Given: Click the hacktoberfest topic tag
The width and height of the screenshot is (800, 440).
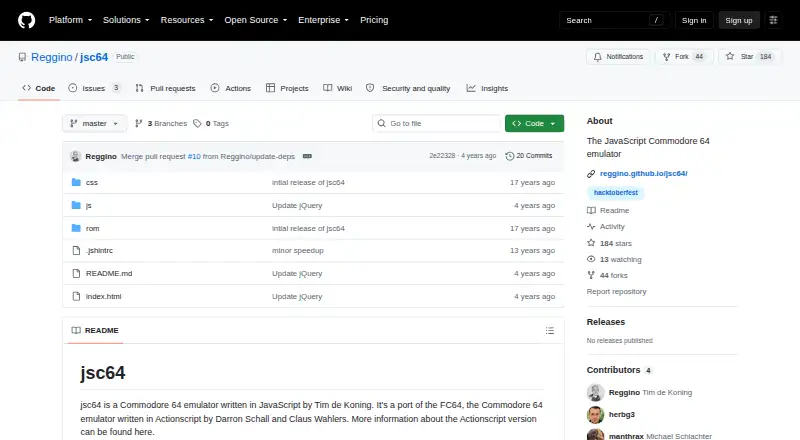Looking at the screenshot, I should [x=615, y=192].
